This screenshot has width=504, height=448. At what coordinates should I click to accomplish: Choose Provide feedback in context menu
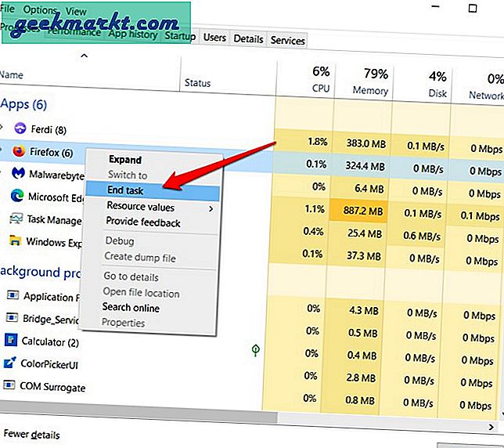pos(143,222)
